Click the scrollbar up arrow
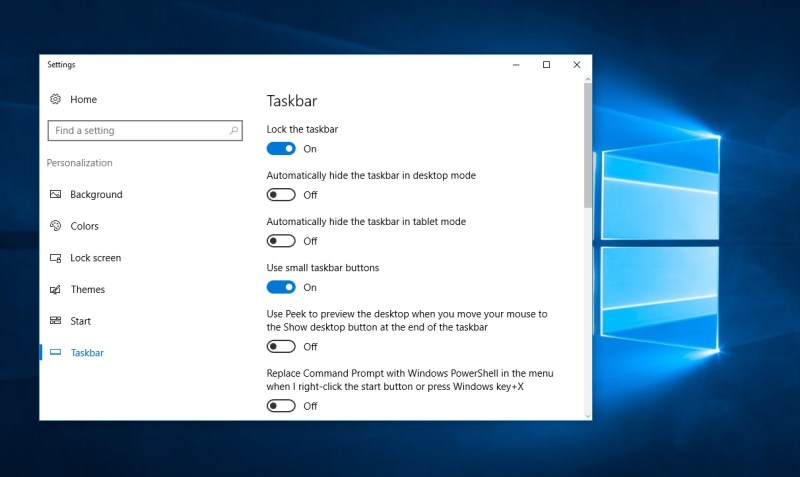This screenshot has height=477, width=800. coord(588,79)
